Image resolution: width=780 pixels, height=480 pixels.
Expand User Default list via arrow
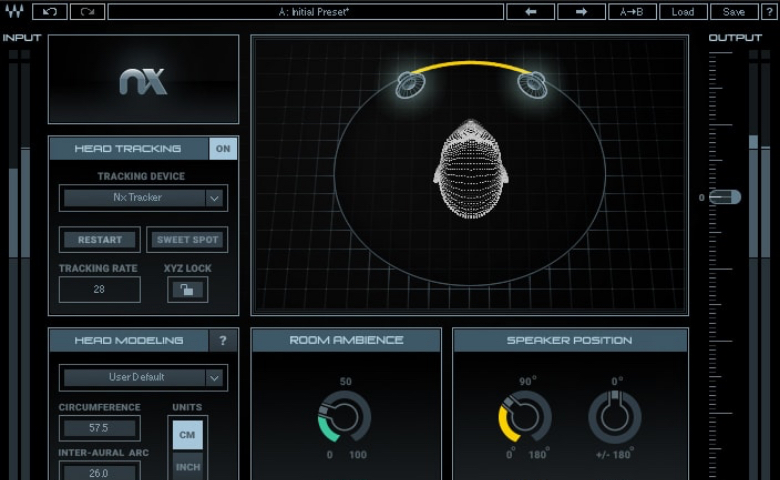pyautogui.click(x=214, y=378)
